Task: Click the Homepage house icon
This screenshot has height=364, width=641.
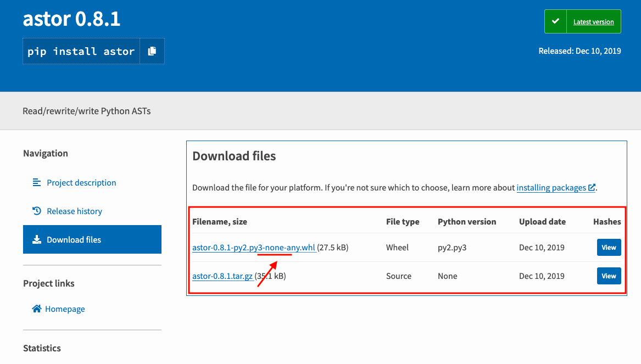Action: pyautogui.click(x=37, y=309)
